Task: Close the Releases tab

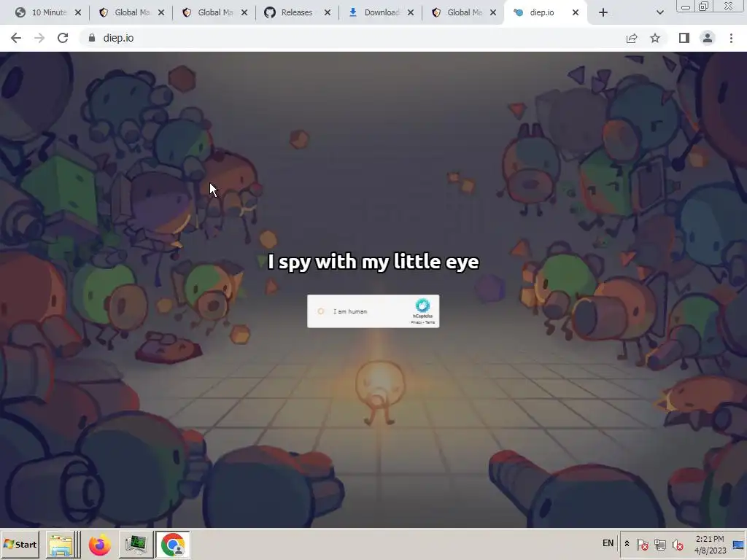Action: 328,12
